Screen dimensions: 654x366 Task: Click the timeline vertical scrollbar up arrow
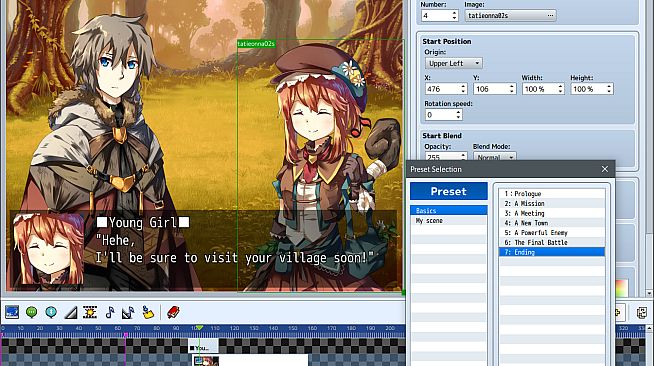tap(650, 329)
